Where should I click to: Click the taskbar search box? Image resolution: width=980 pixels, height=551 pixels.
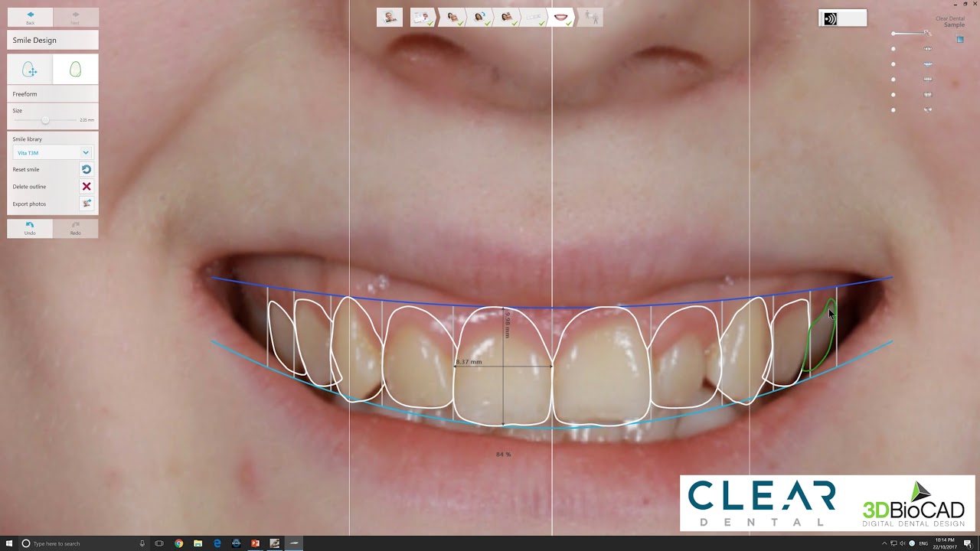pos(83,543)
